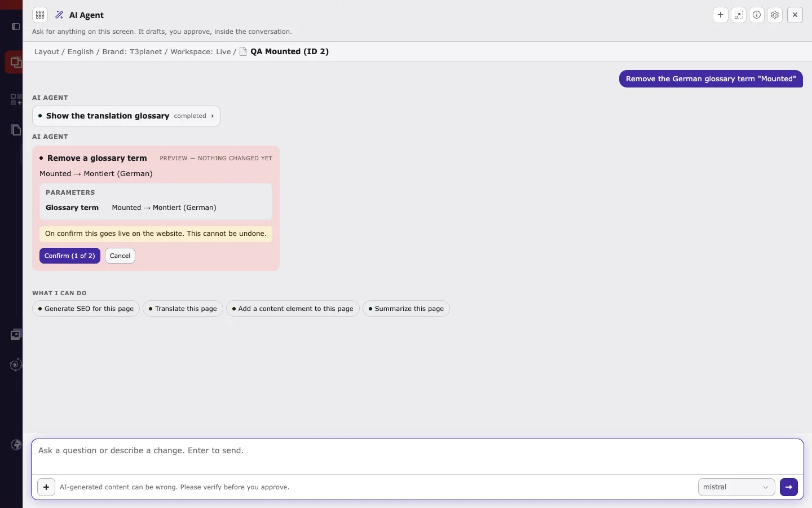Image resolution: width=812 pixels, height=508 pixels.
Task: Send the message with the arrow button
Action: 789,487
